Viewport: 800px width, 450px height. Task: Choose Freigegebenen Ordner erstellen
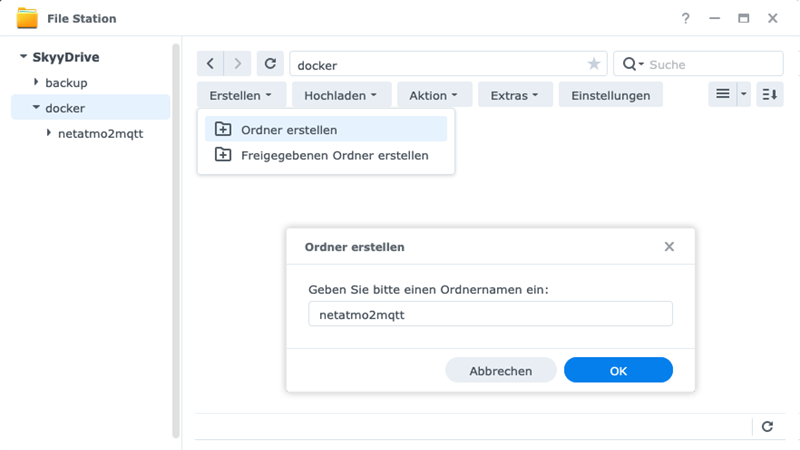pyautogui.click(x=334, y=155)
